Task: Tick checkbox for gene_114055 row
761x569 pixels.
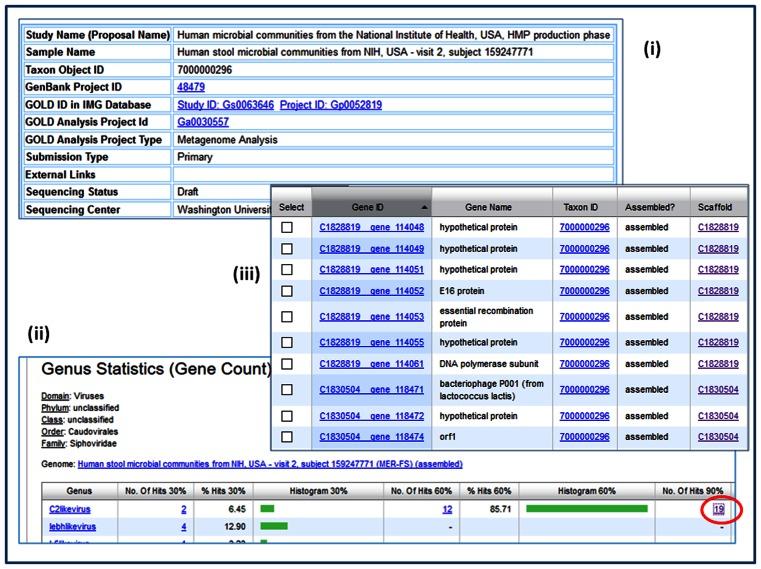Action: click(287, 342)
